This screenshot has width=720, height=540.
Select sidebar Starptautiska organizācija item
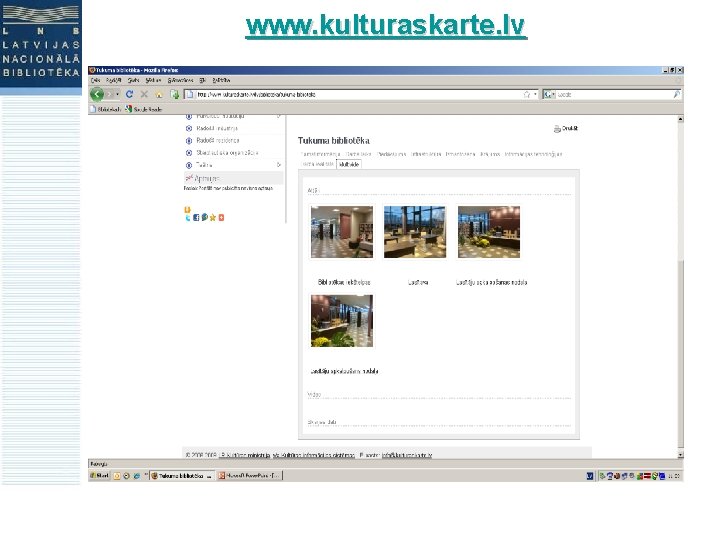tap(227, 152)
